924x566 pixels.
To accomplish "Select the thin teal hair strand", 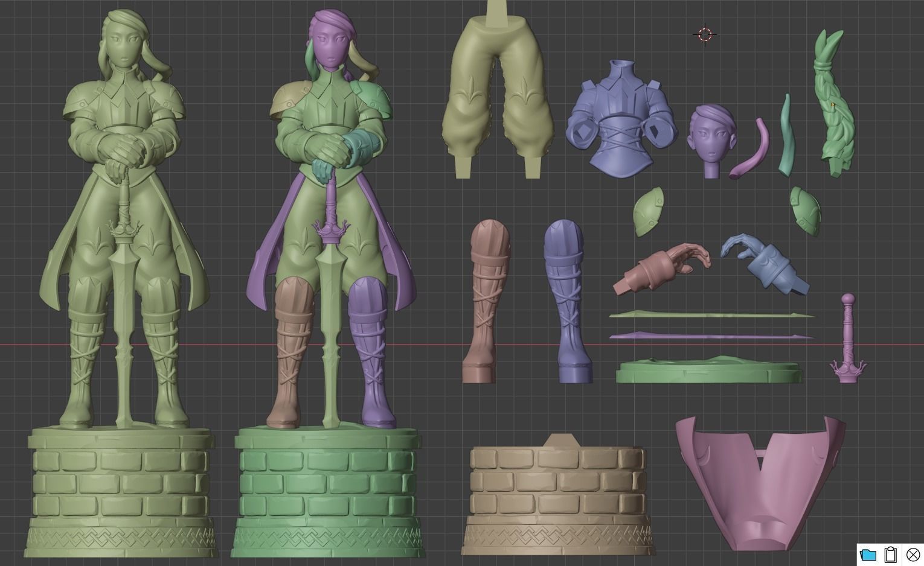I will coord(786,136).
